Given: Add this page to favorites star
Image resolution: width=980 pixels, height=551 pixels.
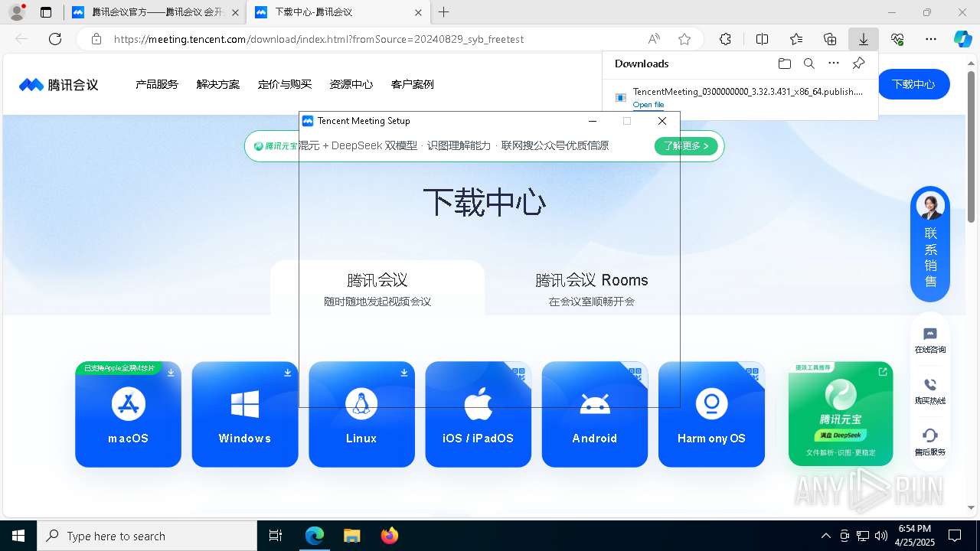Looking at the screenshot, I should [684, 39].
